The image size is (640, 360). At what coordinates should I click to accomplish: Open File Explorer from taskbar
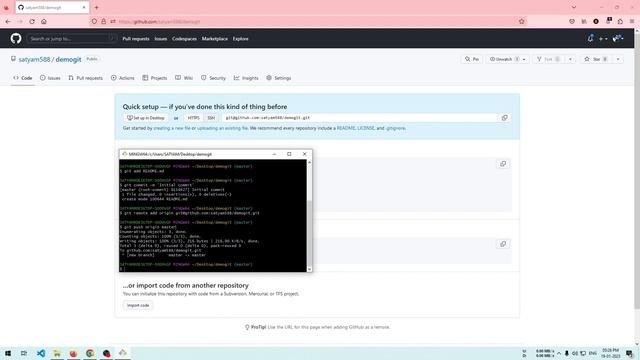pyautogui.click(x=57, y=353)
